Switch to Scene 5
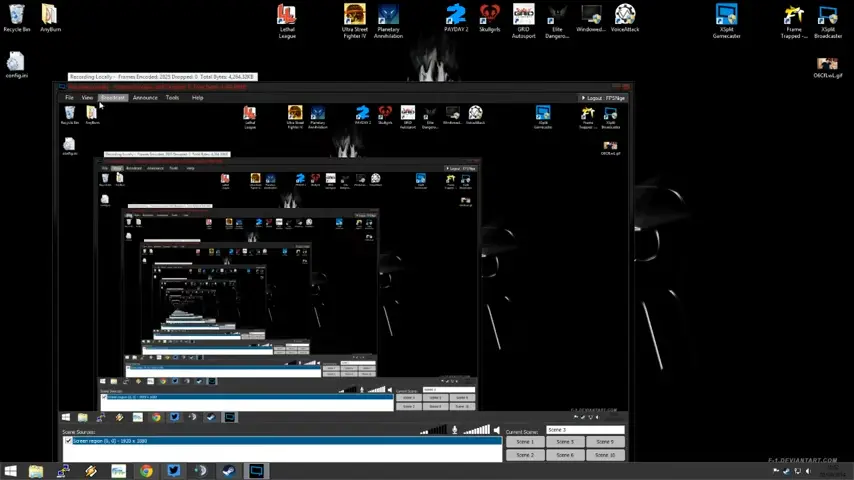Viewport: 854px width, 480px height. point(565,442)
